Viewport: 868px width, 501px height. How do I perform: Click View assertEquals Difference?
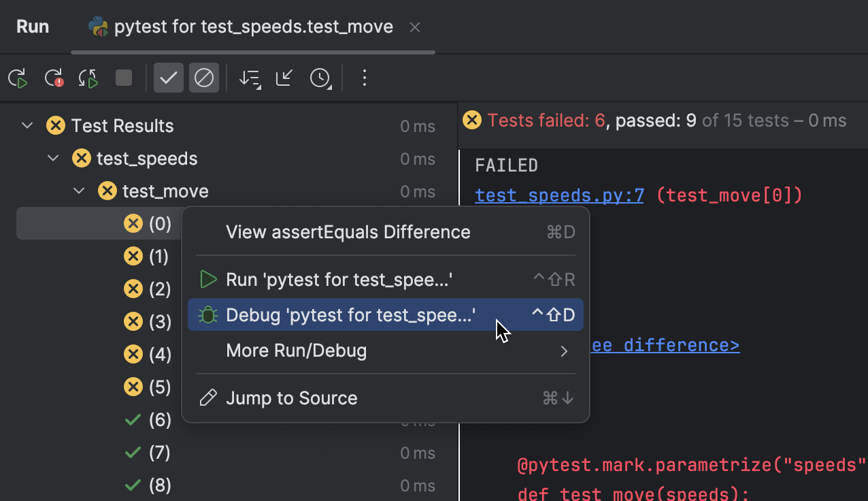click(348, 231)
